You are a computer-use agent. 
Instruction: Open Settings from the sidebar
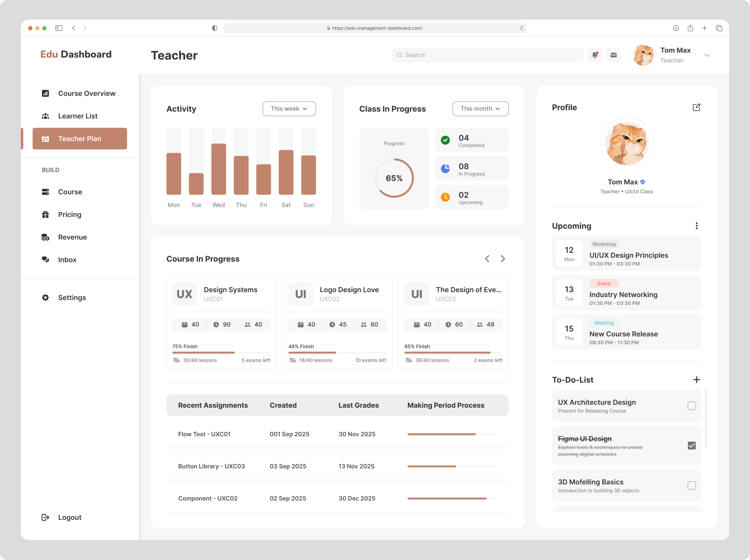point(72,297)
